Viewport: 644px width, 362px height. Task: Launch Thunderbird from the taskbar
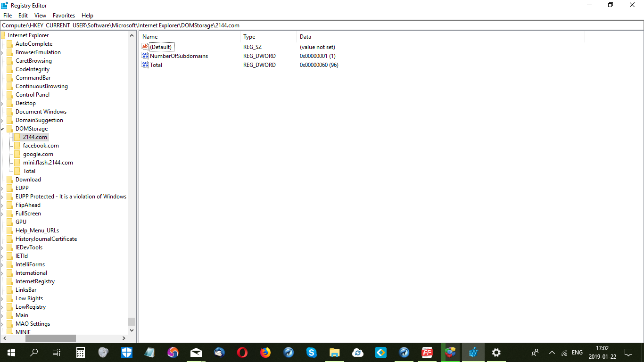point(219,353)
